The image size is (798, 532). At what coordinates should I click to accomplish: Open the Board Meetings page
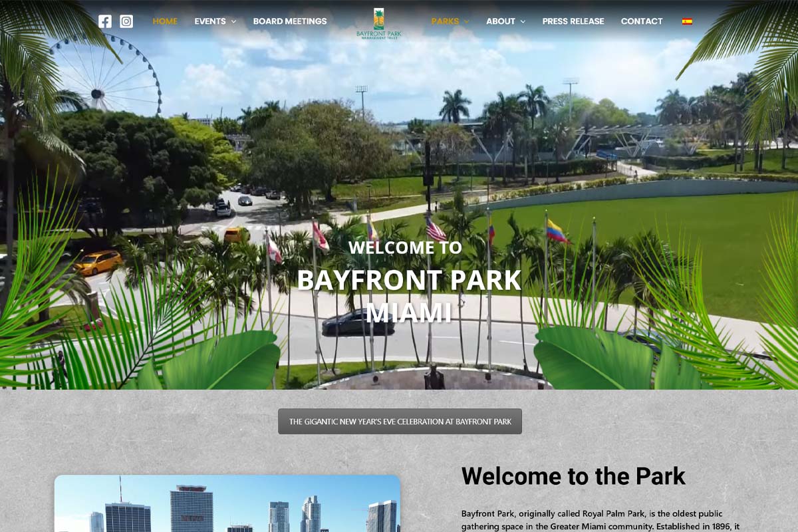(x=290, y=21)
